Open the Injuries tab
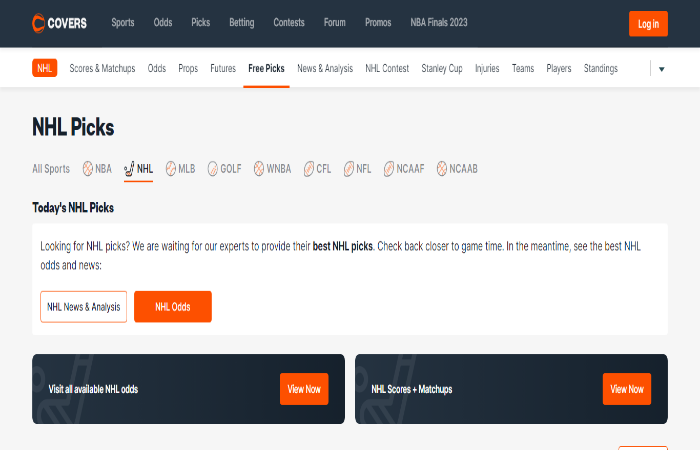Screen dimensions: 700x450 pyautogui.click(x=487, y=68)
